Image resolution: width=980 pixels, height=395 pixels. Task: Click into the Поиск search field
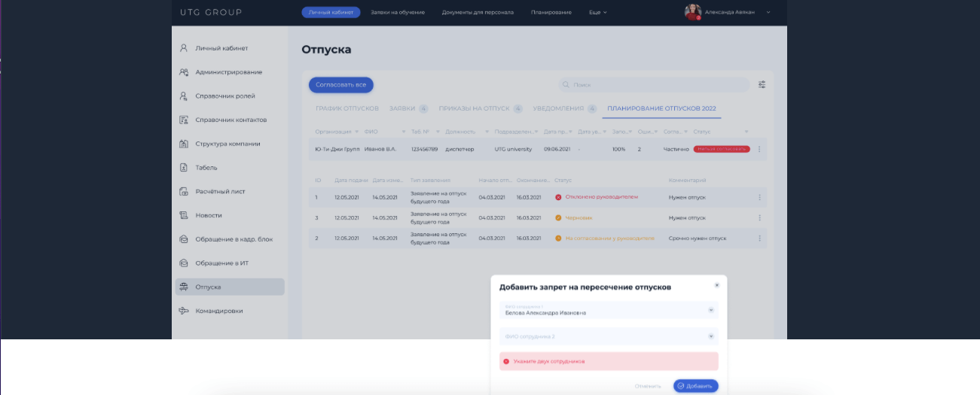tap(655, 85)
